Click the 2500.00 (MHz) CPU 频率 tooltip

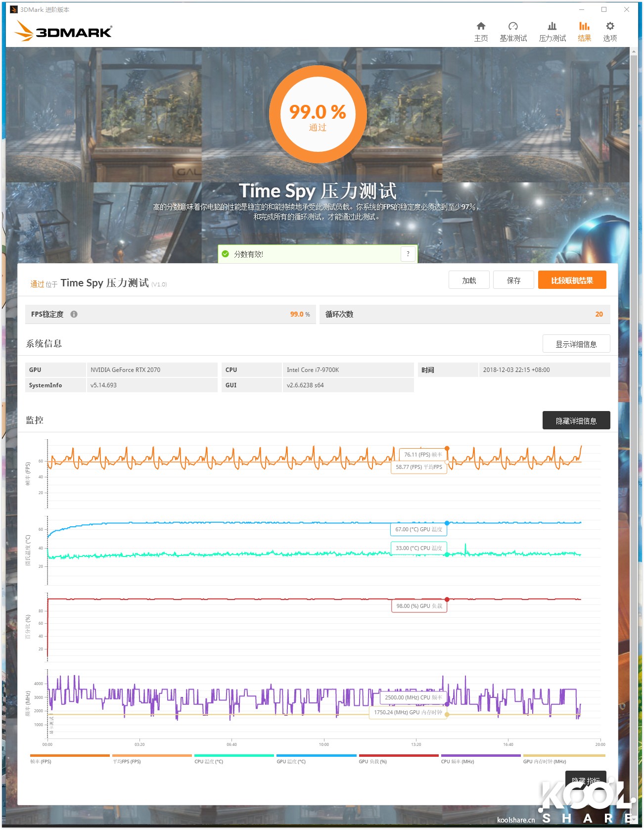(x=414, y=697)
